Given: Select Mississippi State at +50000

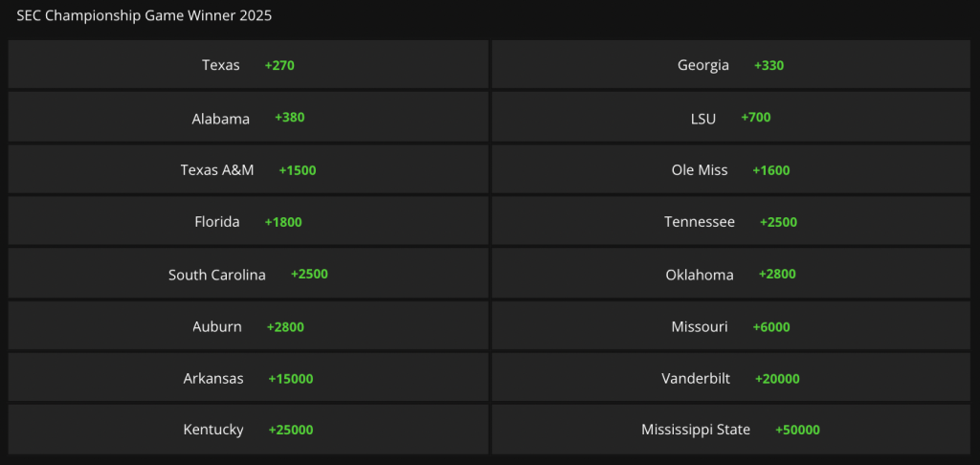Looking at the screenshot, I should pyautogui.click(x=730, y=430).
